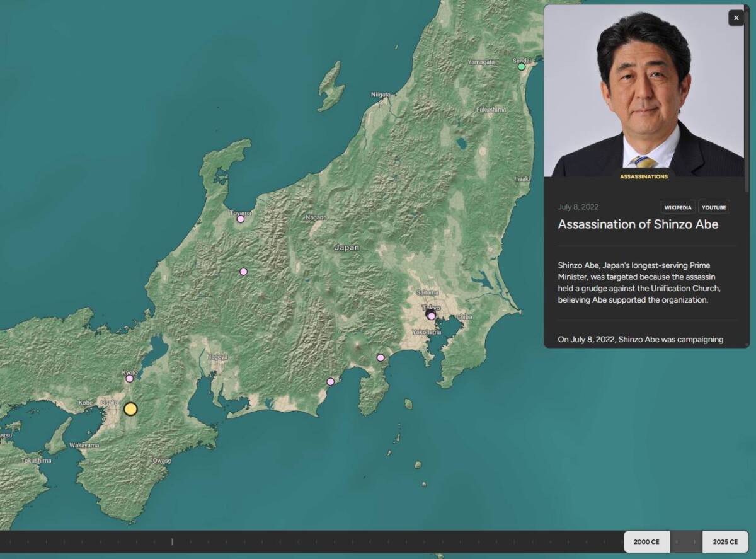756x559 pixels.
Task: Click the 'Chiba' city label
Action: (464, 317)
